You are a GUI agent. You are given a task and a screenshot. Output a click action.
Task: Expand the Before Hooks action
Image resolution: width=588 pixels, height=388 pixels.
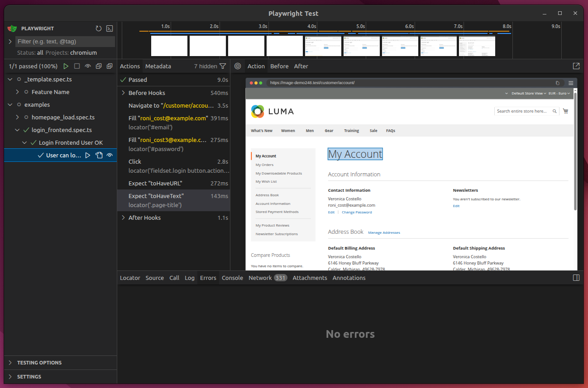(x=123, y=93)
